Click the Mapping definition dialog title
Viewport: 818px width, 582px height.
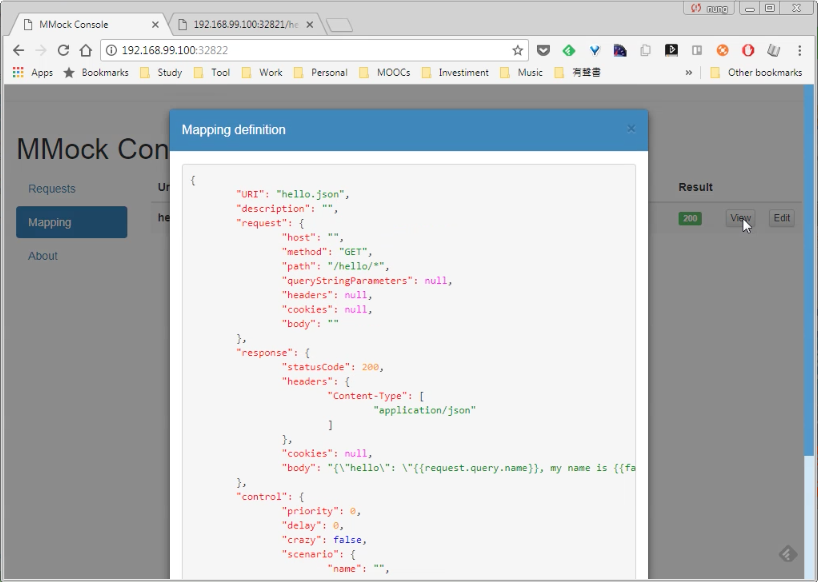(x=234, y=130)
